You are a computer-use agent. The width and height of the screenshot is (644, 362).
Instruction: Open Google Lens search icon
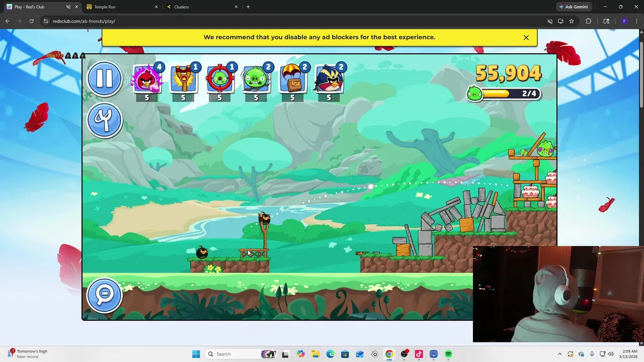(x=606, y=21)
